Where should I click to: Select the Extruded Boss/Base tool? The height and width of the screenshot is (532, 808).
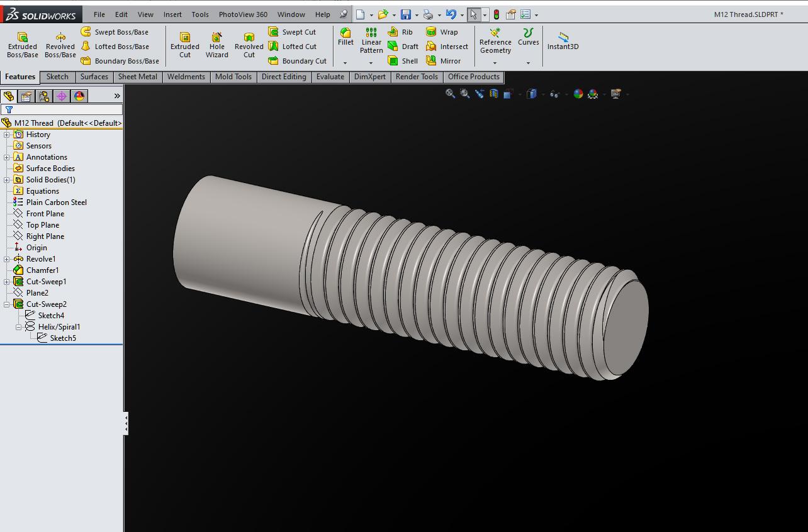pyautogui.click(x=22, y=43)
